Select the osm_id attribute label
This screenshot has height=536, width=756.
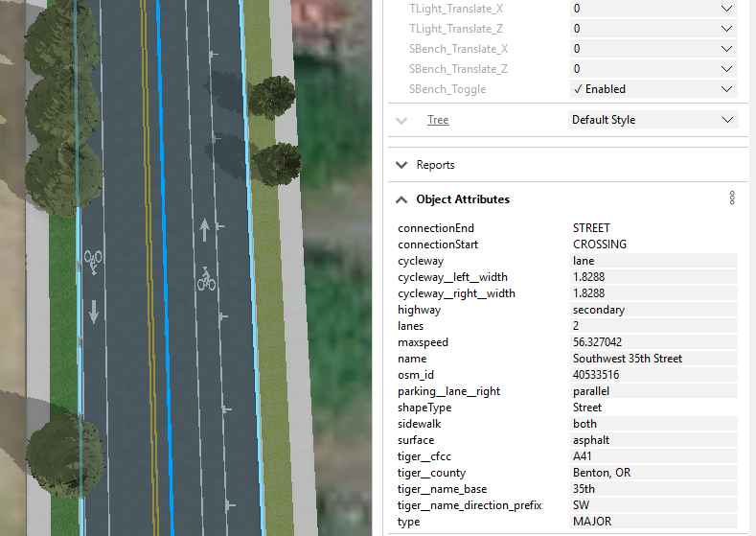pyautogui.click(x=416, y=375)
